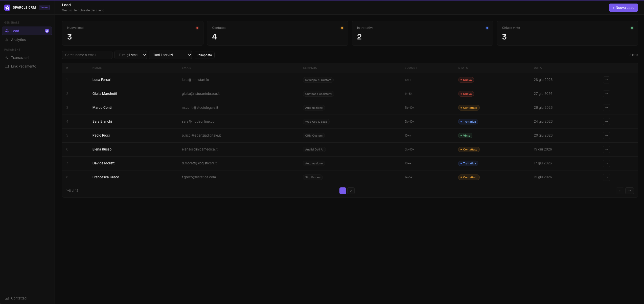Open the Tutti gli stati dropdown
This screenshot has height=304, width=644.
click(131, 55)
